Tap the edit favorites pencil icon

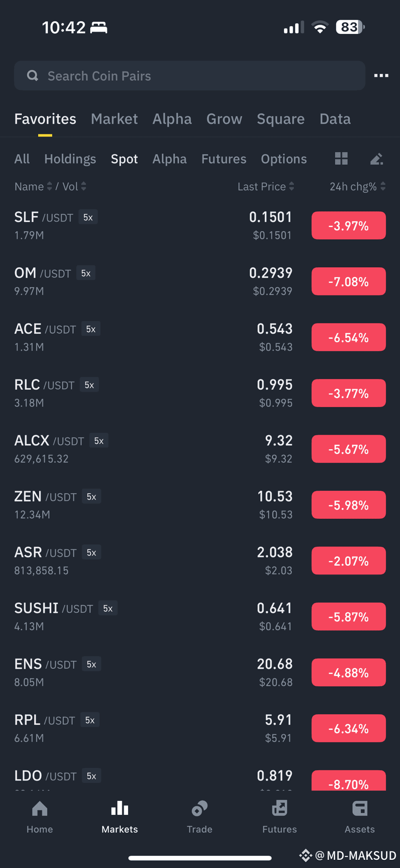(x=376, y=159)
